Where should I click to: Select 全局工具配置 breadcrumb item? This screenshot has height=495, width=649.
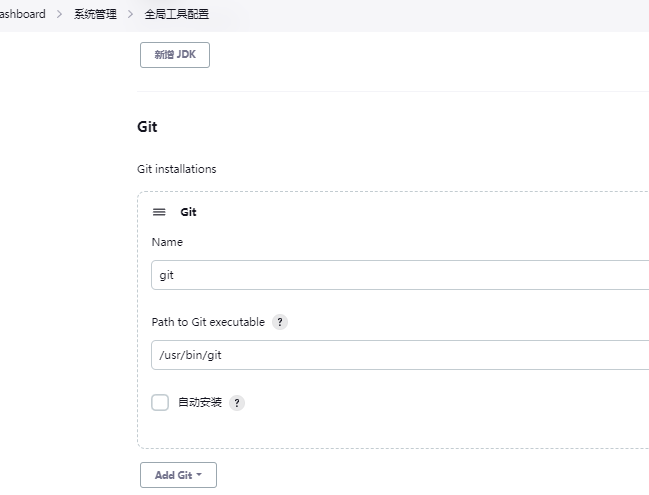176,14
